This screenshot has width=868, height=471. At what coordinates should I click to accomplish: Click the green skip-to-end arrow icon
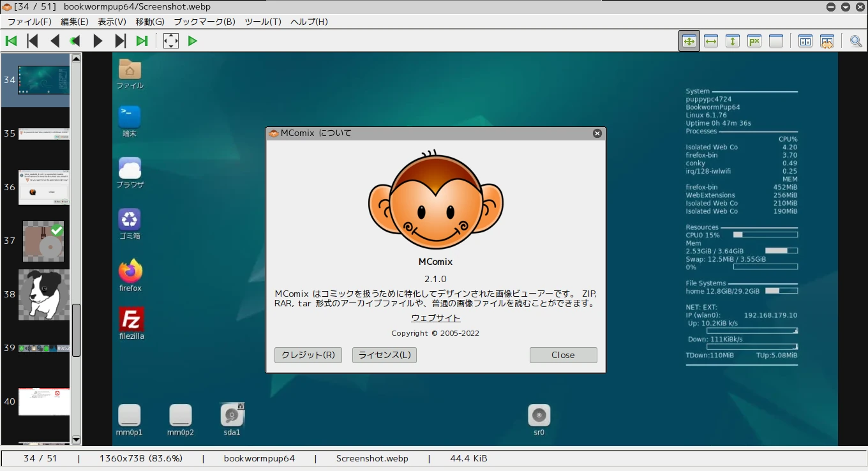pos(142,41)
